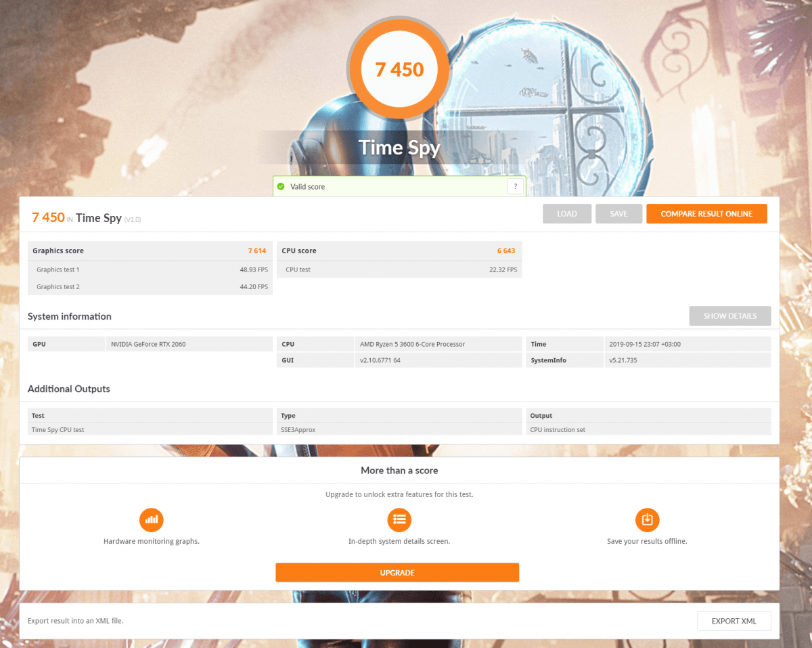Click the Valid score label
Screen dimensions: 812x648
coord(307,186)
